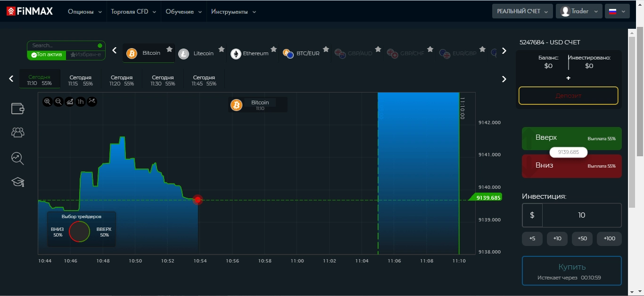
Task: Toggle the Топ актив filter
Action: coord(46,55)
